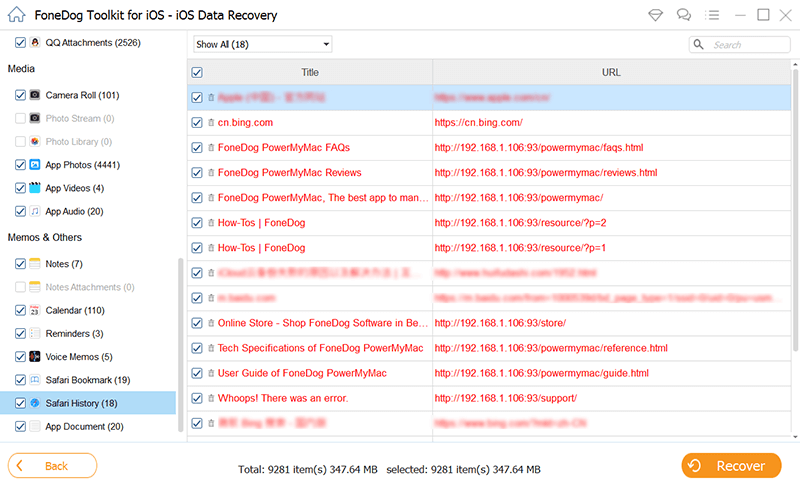Open the Show All (18) dropdown
This screenshot has width=800, height=489.
tap(263, 44)
